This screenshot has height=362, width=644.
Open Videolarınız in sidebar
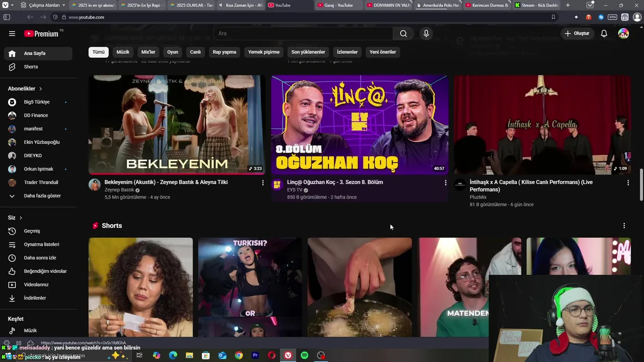point(38,285)
